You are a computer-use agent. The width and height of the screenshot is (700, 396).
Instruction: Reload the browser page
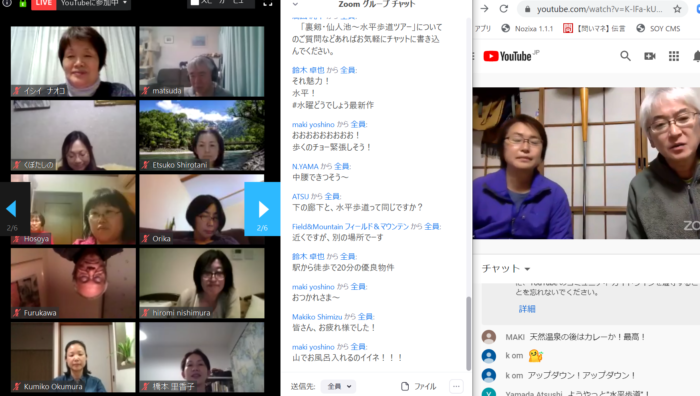click(504, 8)
